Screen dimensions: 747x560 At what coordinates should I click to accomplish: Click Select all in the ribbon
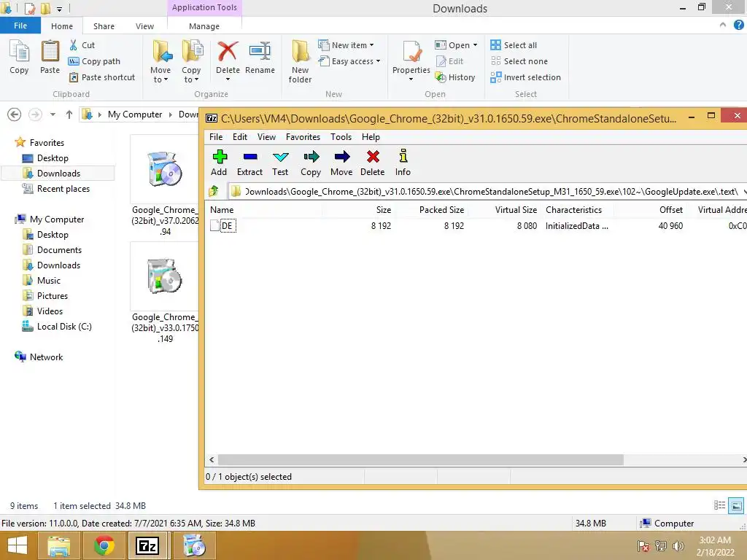(x=514, y=45)
